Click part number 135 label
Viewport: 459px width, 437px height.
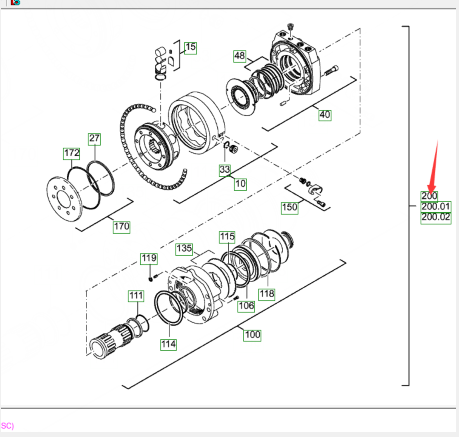click(184, 249)
